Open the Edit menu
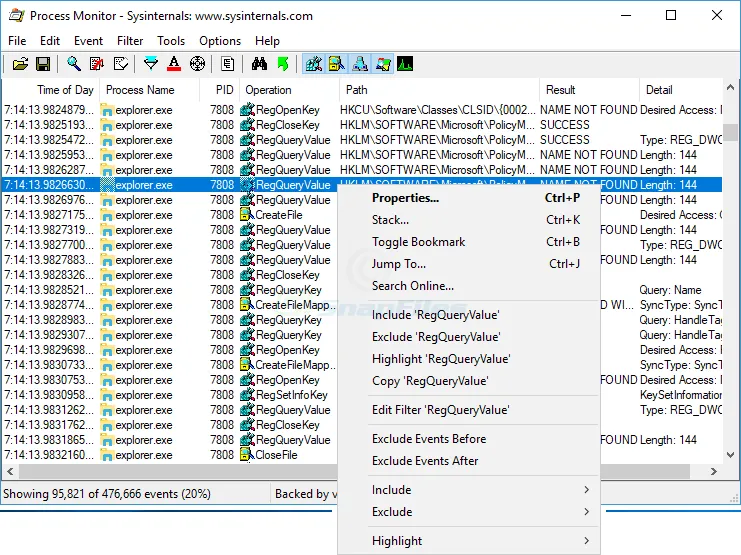 50,41
